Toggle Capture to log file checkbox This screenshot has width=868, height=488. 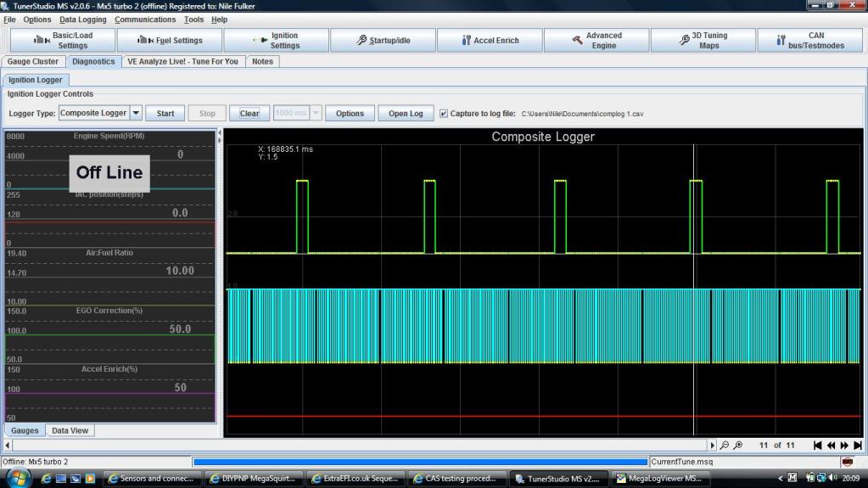pos(442,113)
